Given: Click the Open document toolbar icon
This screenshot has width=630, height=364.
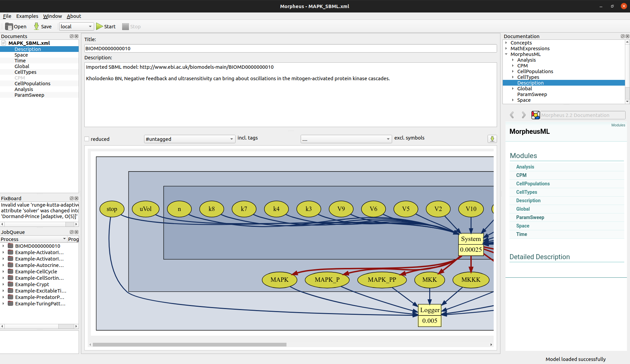Looking at the screenshot, I should point(9,27).
